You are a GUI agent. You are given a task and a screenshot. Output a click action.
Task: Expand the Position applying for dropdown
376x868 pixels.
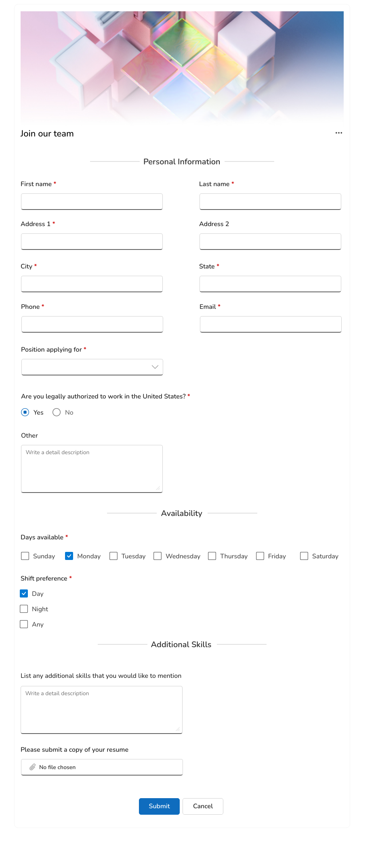[92, 367]
